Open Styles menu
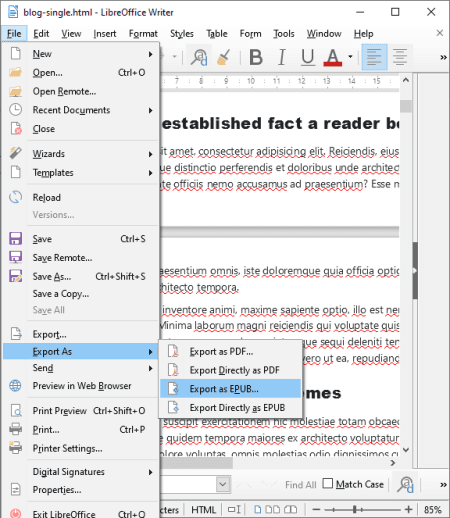 pyautogui.click(x=182, y=34)
